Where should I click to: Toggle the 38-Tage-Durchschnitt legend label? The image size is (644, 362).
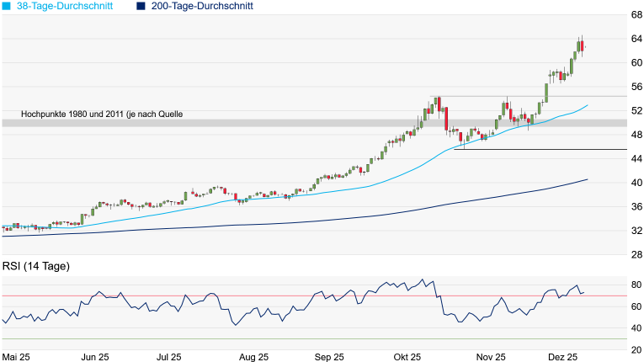click(69, 6)
